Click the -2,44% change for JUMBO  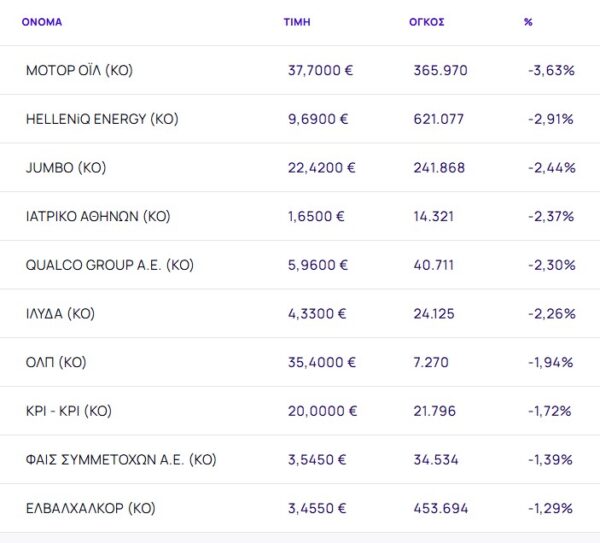tap(551, 168)
